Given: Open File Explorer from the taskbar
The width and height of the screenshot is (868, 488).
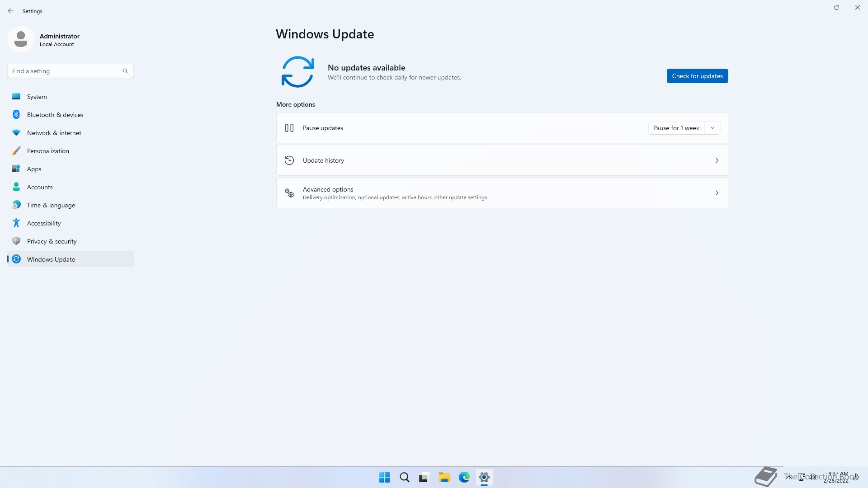Looking at the screenshot, I should click(444, 477).
